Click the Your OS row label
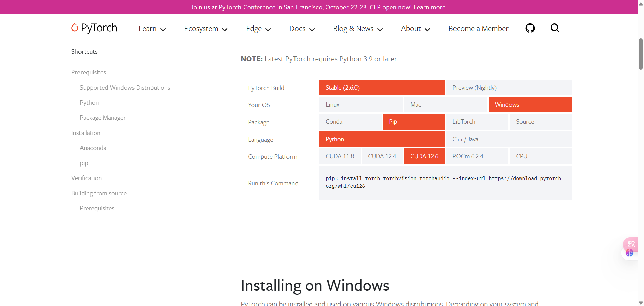 [259, 105]
